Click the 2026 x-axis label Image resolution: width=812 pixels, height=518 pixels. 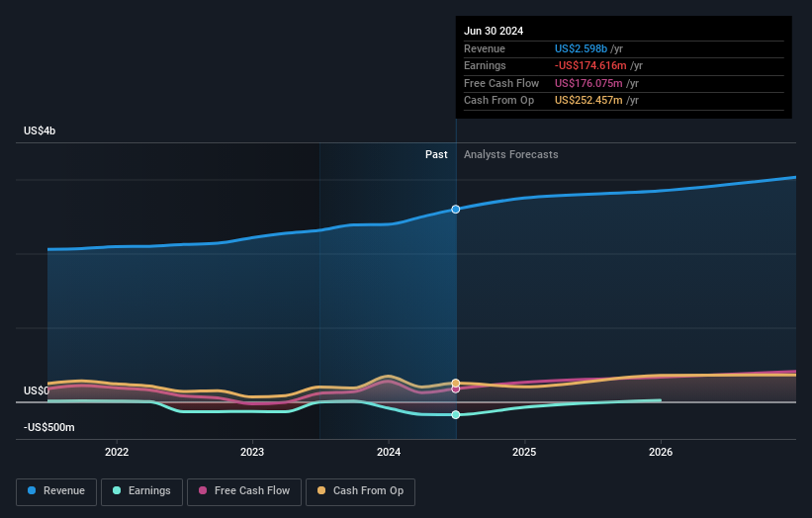[x=661, y=452]
